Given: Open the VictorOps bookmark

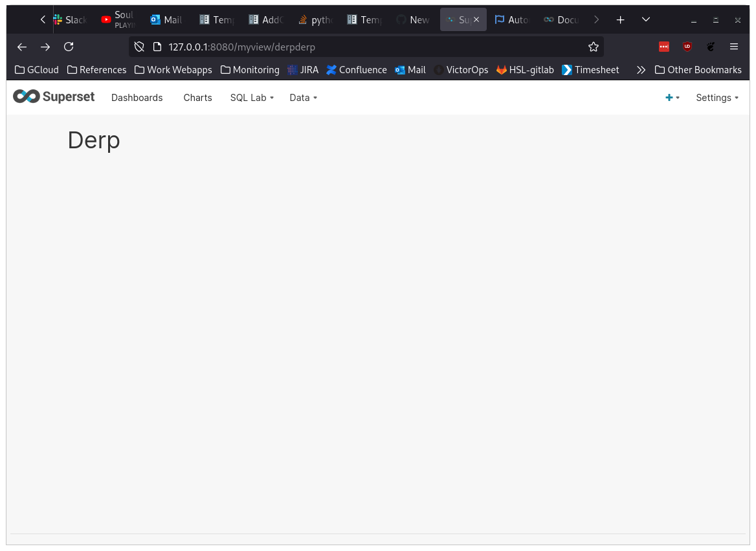Looking at the screenshot, I should (461, 70).
